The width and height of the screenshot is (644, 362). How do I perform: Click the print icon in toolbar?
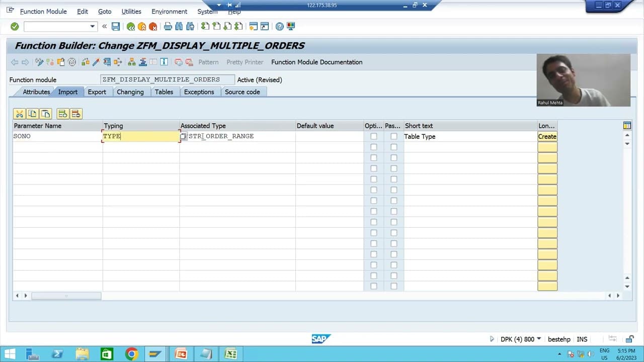pyautogui.click(x=168, y=26)
